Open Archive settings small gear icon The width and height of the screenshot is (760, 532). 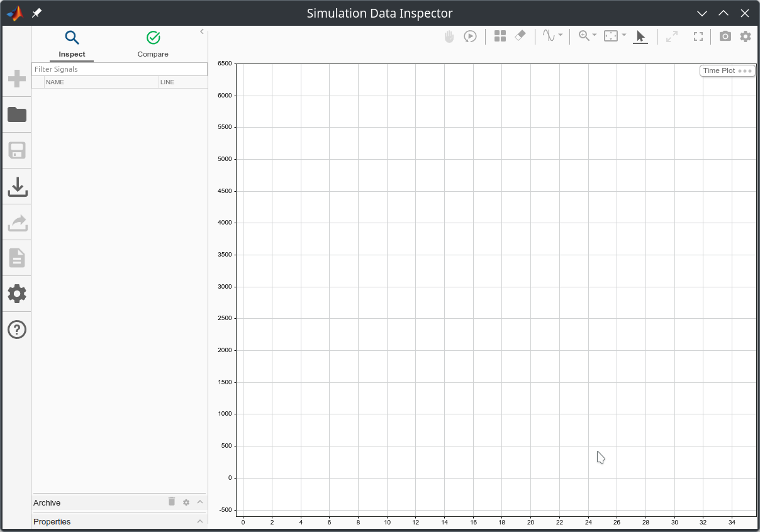(186, 502)
